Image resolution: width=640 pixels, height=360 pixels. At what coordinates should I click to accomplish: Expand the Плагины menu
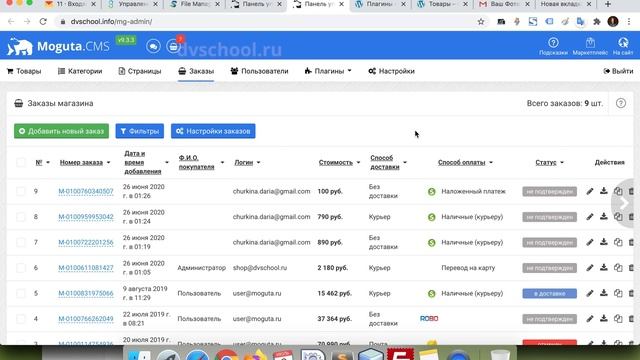pyautogui.click(x=328, y=71)
